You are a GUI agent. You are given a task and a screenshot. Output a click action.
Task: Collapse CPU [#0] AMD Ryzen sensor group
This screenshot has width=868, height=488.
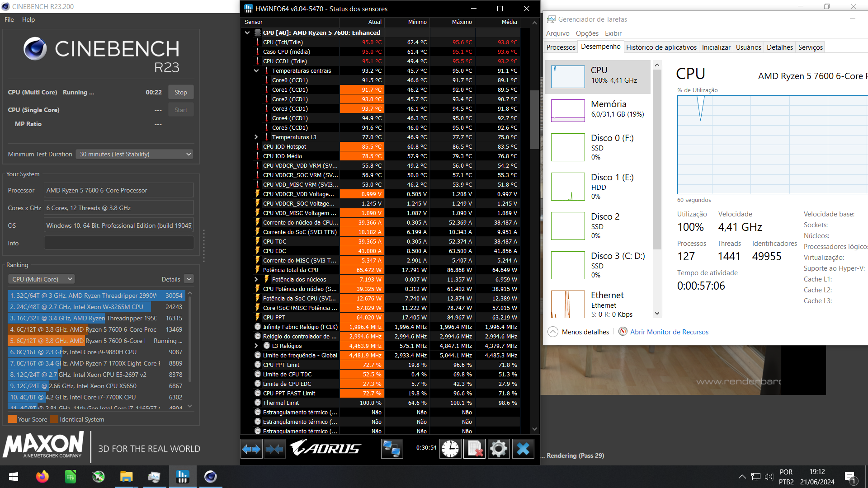tap(247, 33)
